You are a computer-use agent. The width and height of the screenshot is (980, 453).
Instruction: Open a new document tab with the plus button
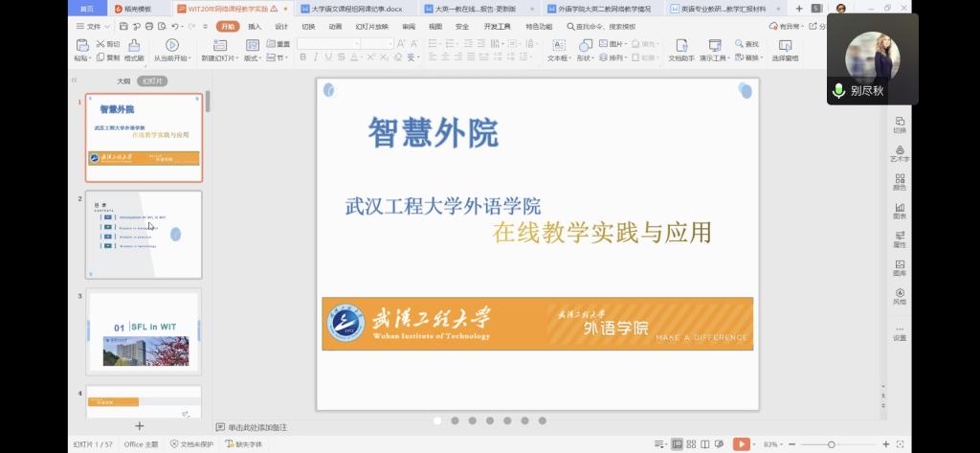(799, 8)
